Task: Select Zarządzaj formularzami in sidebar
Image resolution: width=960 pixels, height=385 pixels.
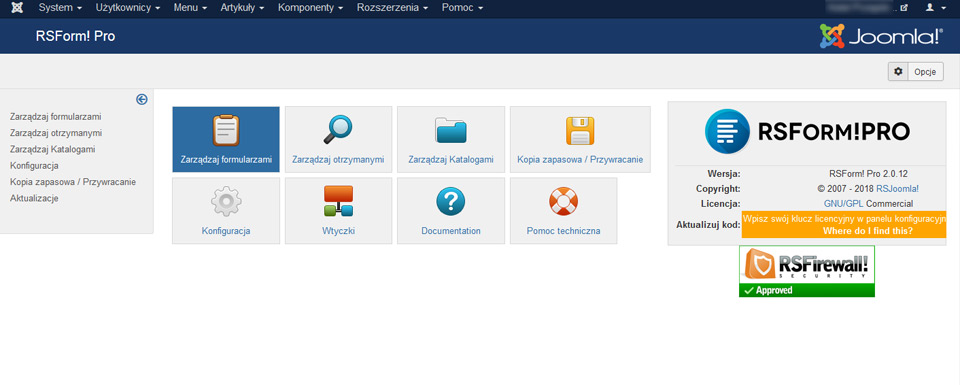Action: [x=56, y=116]
